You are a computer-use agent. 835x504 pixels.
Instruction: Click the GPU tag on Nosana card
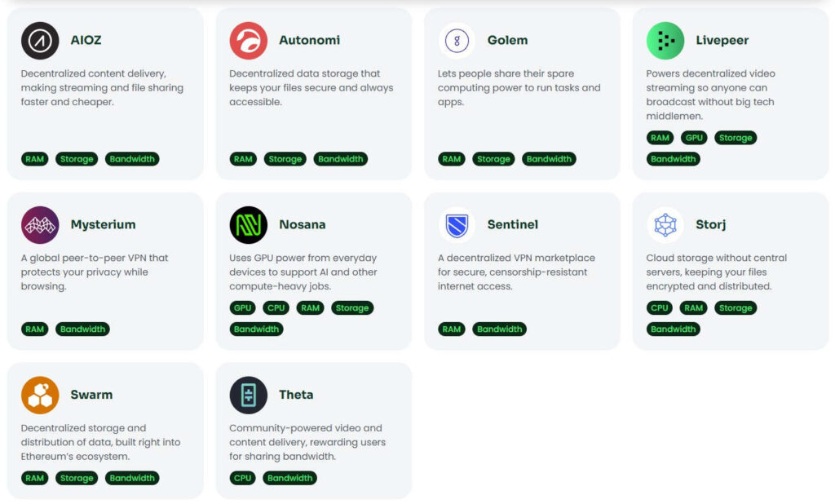click(242, 308)
